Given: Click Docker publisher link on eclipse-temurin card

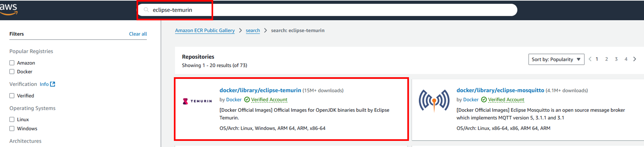Looking at the screenshot, I should (x=234, y=100).
